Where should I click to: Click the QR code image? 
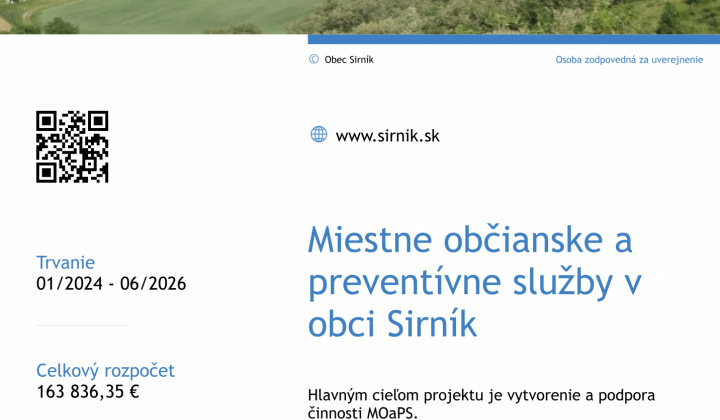pos(72,147)
